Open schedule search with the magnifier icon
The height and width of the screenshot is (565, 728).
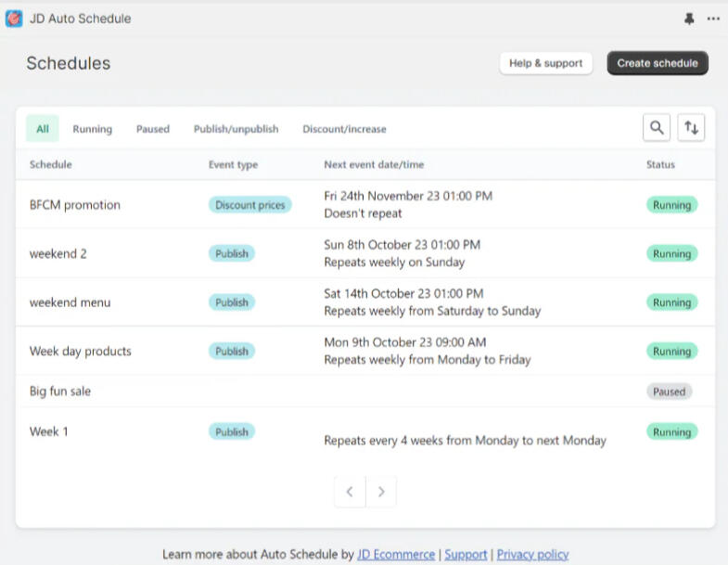(657, 128)
